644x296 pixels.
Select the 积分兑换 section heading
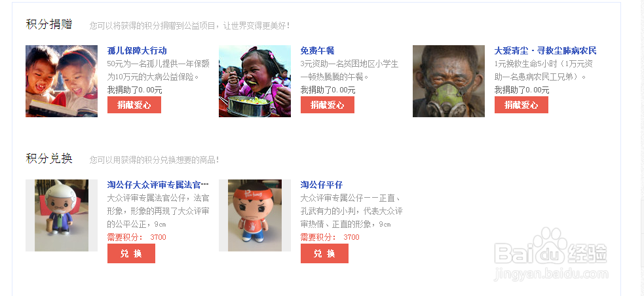(49, 158)
